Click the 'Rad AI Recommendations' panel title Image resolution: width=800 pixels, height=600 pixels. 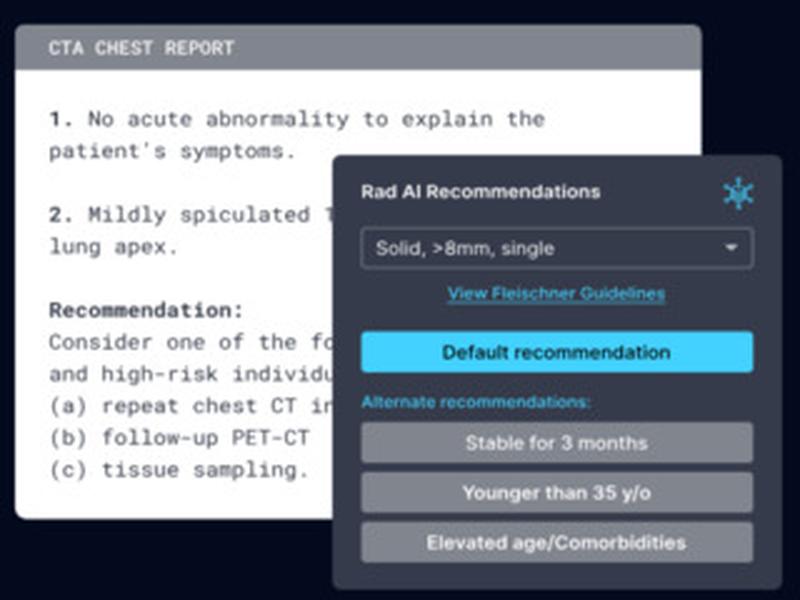pos(481,192)
